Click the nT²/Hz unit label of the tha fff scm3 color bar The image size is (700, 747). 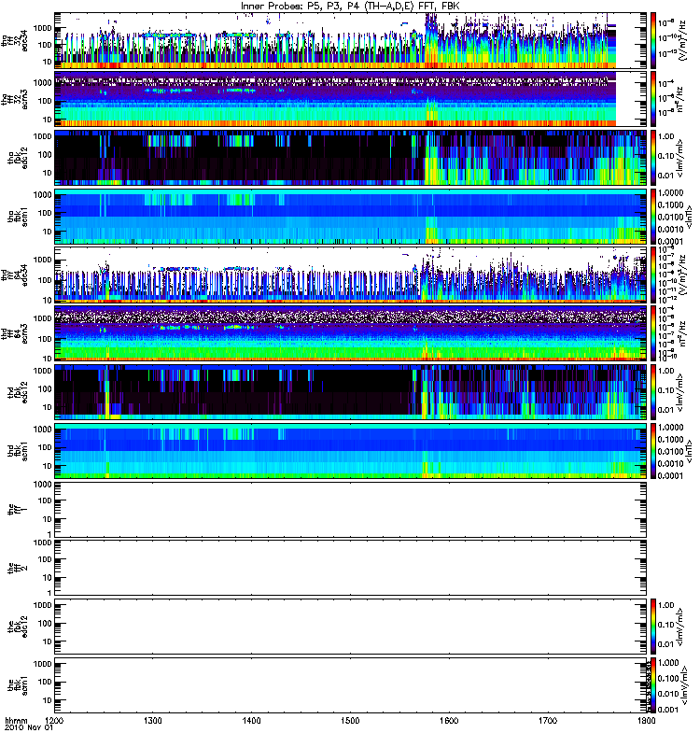point(681,99)
